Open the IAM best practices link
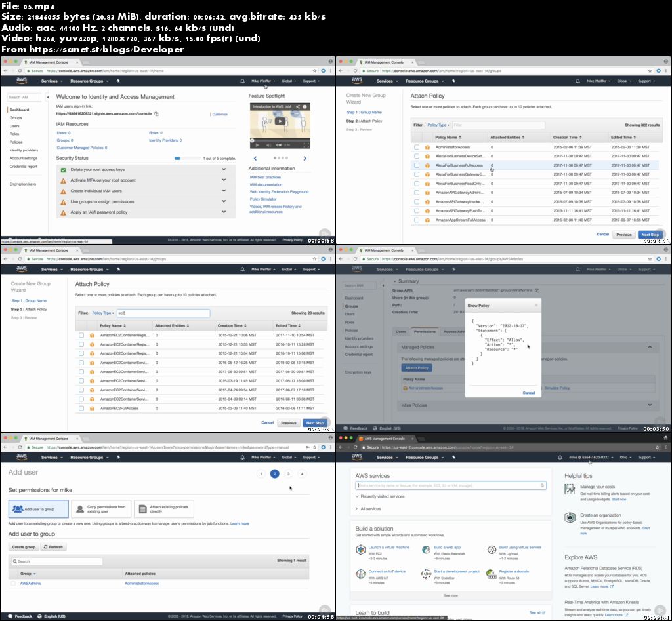 [265, 177]
